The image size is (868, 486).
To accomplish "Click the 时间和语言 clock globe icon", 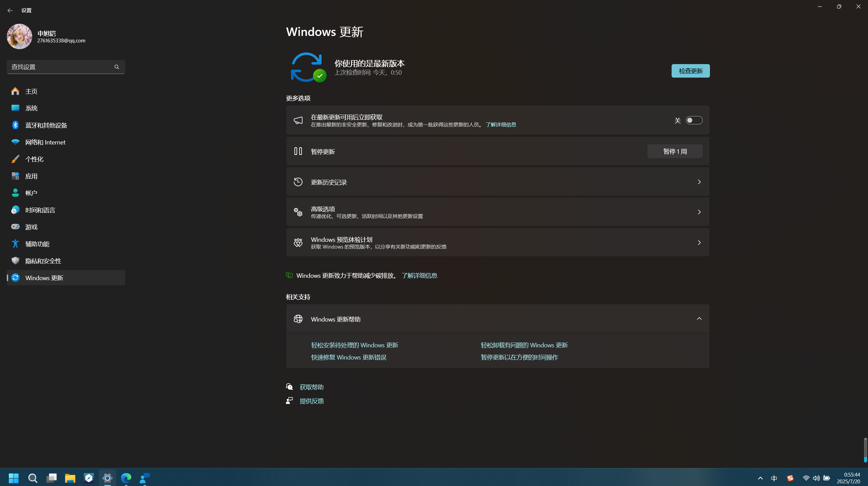I will pyautogui.click(x=15, y=210).
